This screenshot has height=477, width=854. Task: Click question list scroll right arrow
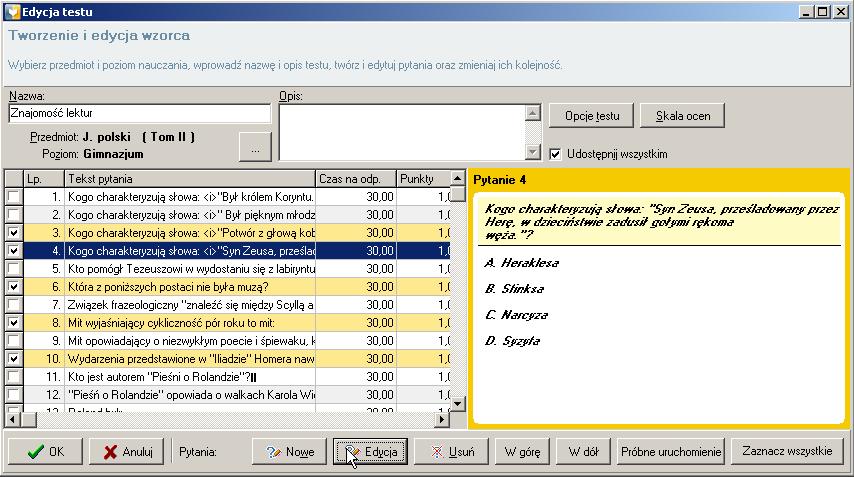[x=442, y=419]
